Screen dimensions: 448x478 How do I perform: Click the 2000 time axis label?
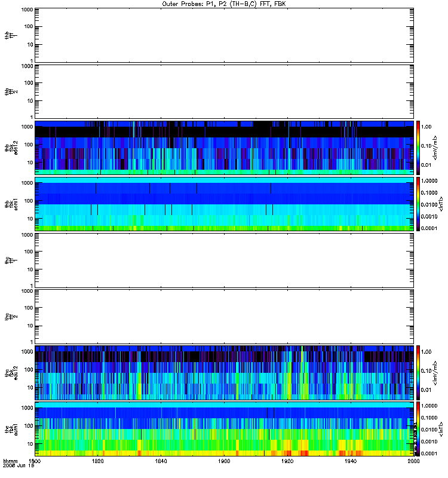click(x=413, y=461)
